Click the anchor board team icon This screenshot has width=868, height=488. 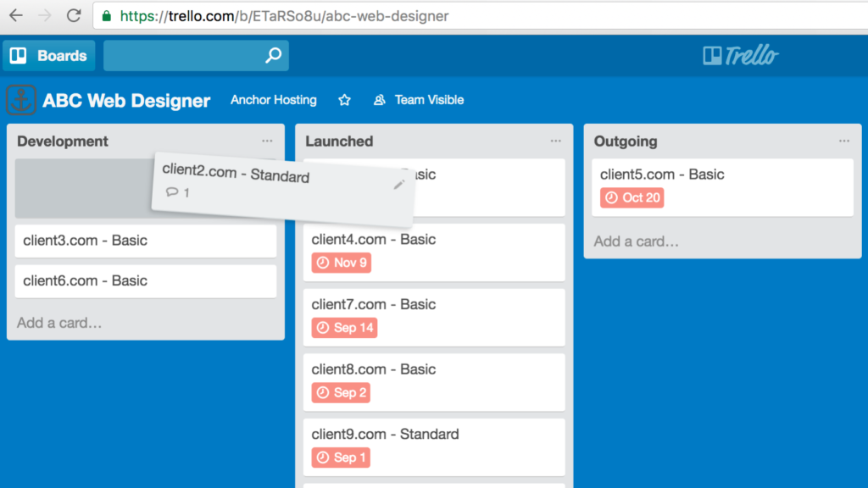point(21,100)
